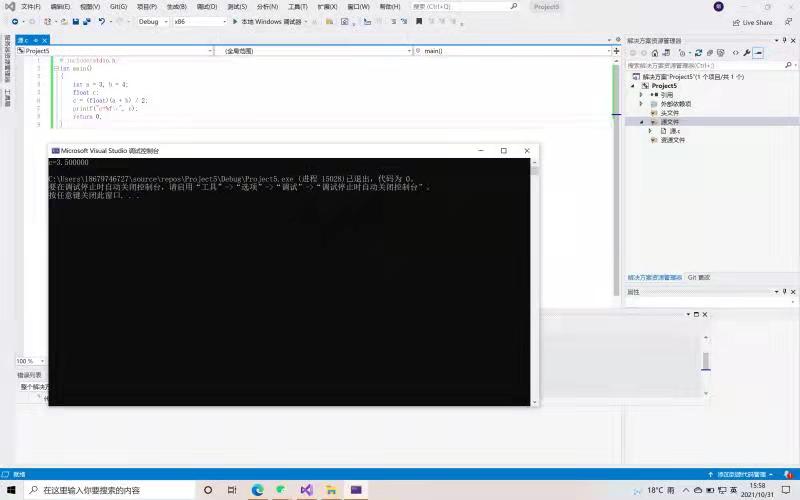
Task: Click in the Visual Studio search box
Action: (465, 7)
